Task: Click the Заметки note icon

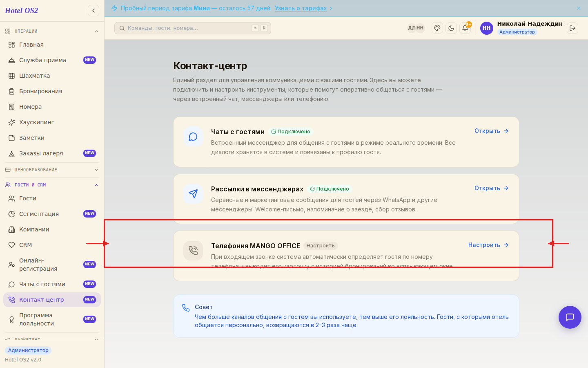Action: [x=12, y=138]
